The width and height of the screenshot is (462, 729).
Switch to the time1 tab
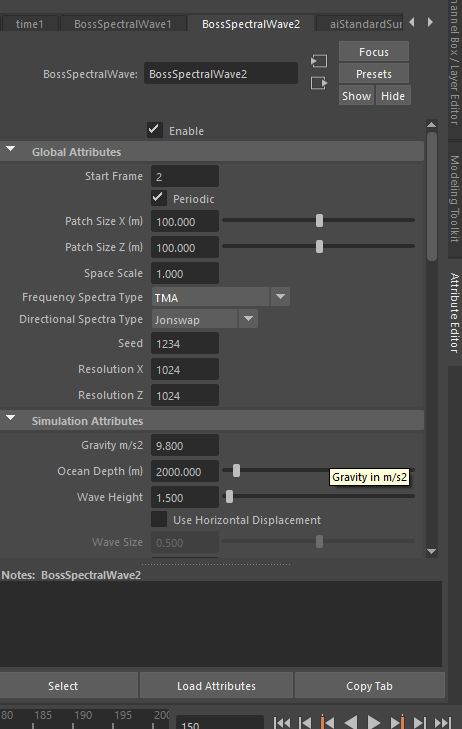(x=29, y=24)
